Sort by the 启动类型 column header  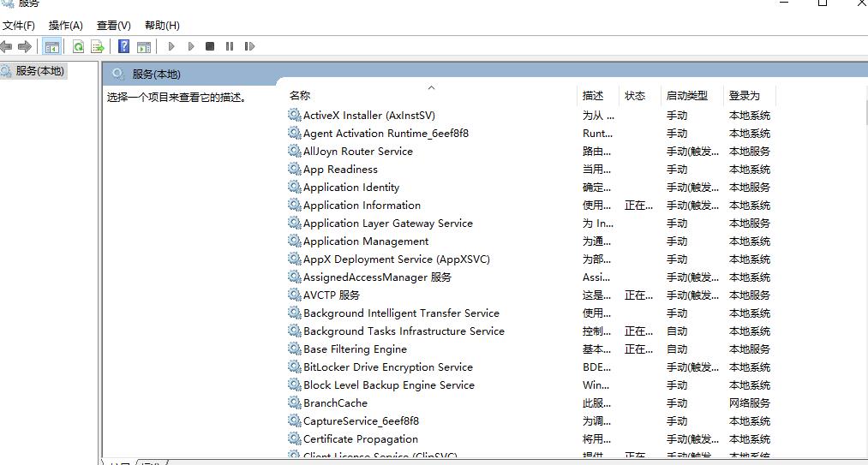pos(686,96)
